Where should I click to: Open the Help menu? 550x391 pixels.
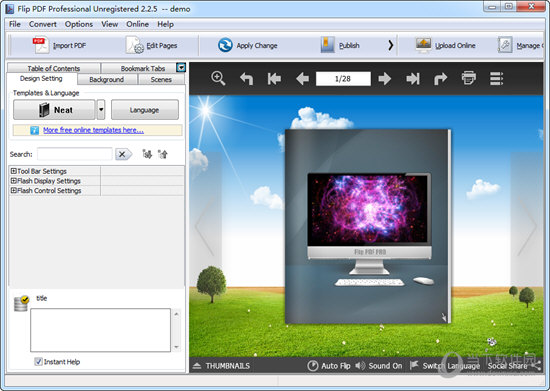click(165, 24)
